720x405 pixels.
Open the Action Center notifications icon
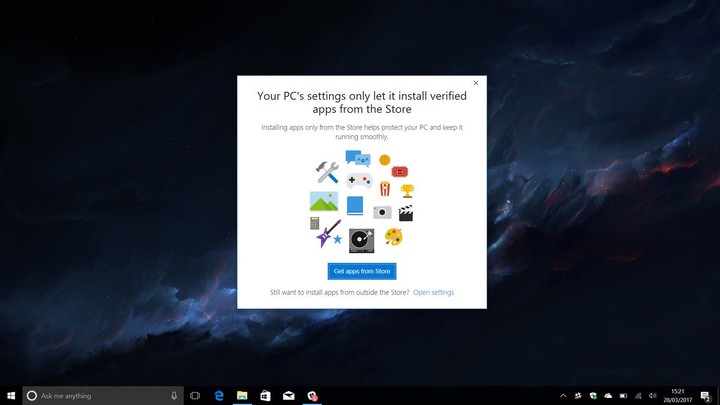tap(706, 396)
